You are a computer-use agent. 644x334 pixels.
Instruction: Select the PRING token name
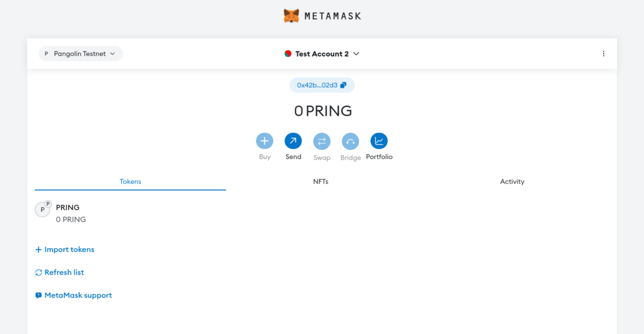click(x=68, y=207)
